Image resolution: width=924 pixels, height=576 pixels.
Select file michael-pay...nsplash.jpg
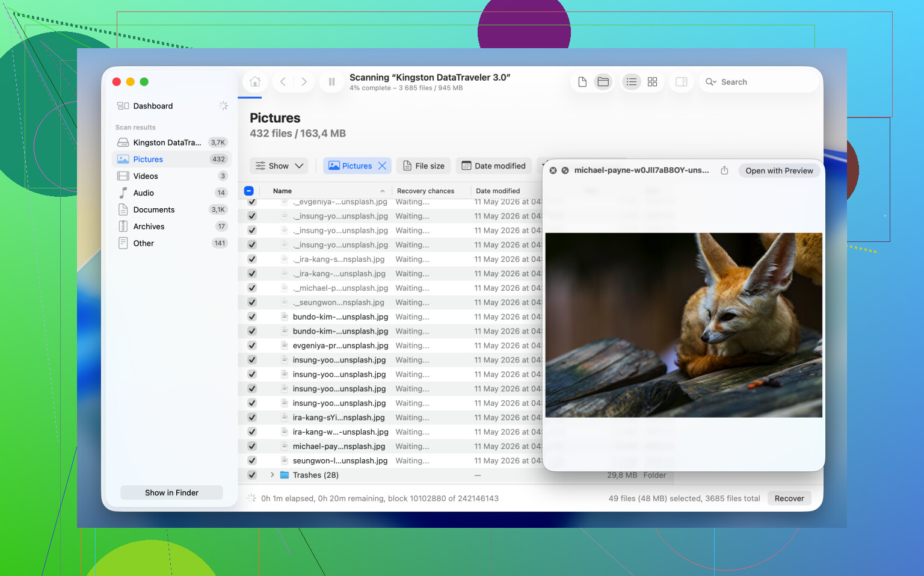click(x=339, y=446)
